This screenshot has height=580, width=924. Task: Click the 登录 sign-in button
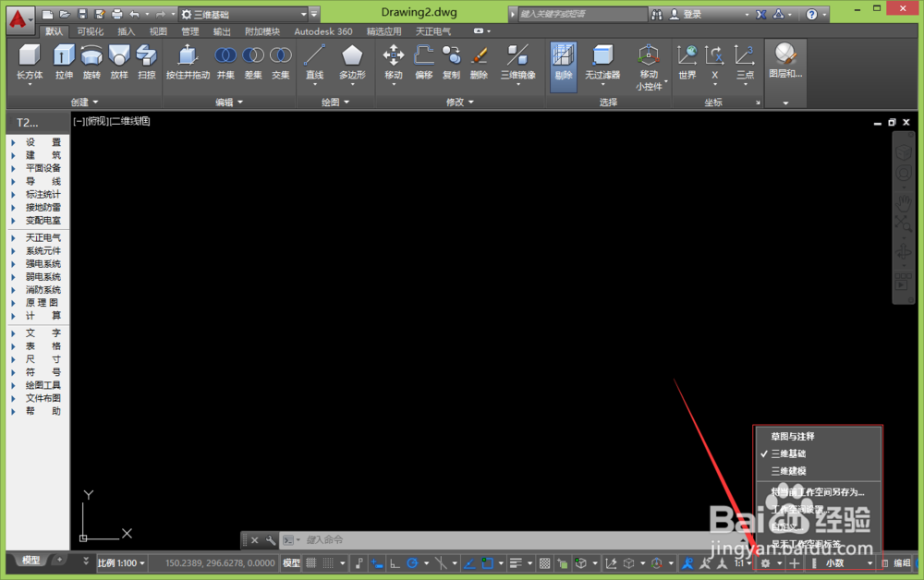tap(692, 14)
